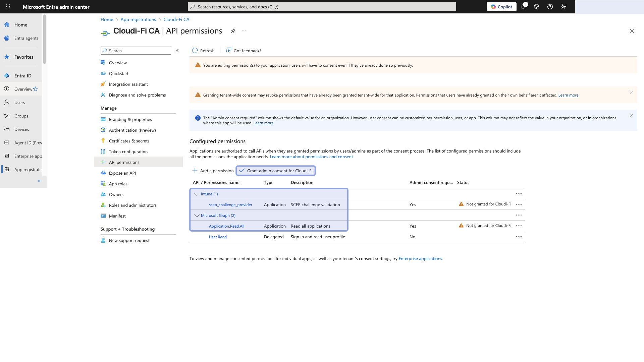This screenshot has height=362, width=644.
Task: Click the star next to Overview
Action: click(35, 89)
